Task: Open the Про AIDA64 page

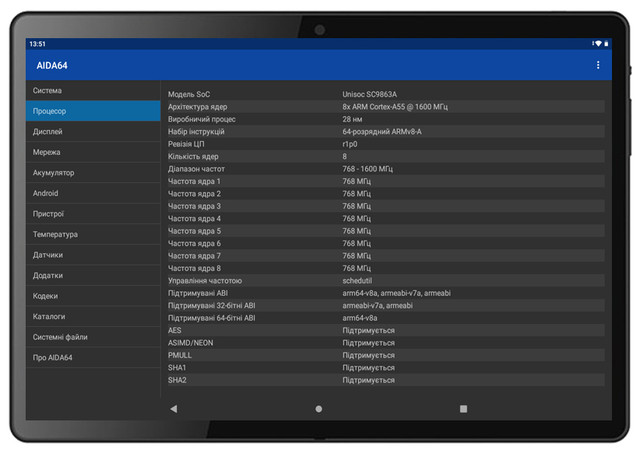Action: point(93,357)
